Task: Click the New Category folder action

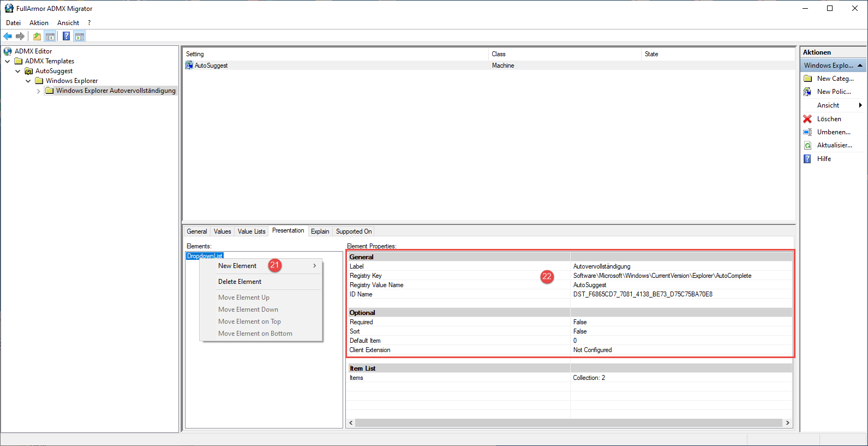Action: (x=807, y=79)
